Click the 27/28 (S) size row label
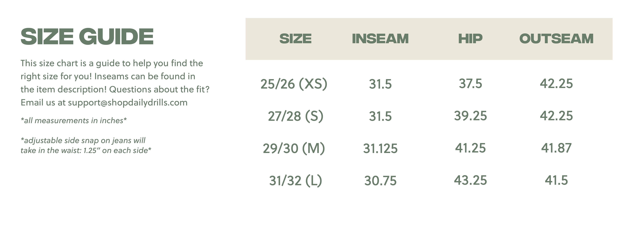This screenshot has width=644, height=240. pos(296,116)
